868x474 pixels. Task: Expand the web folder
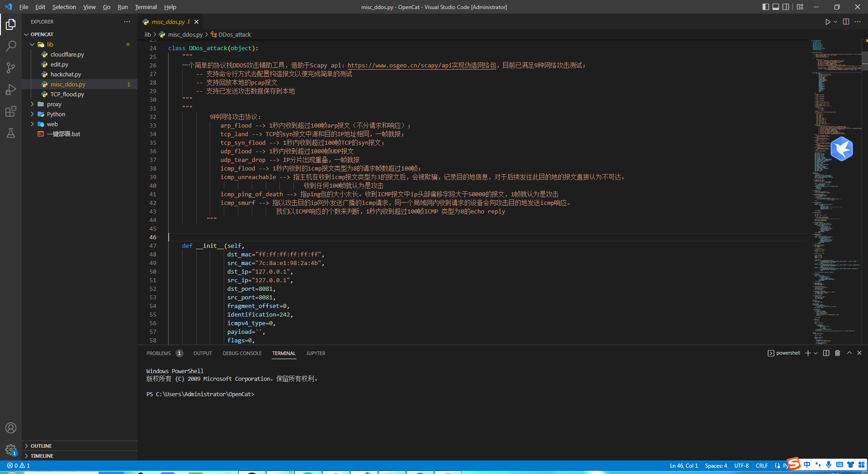pyautogui.click(x=80, y=124)
